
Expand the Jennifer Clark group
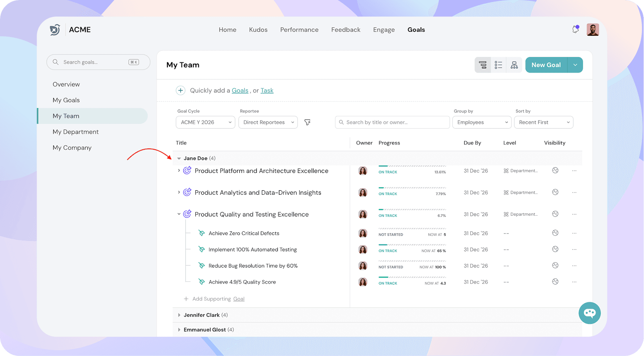[179, 315]
